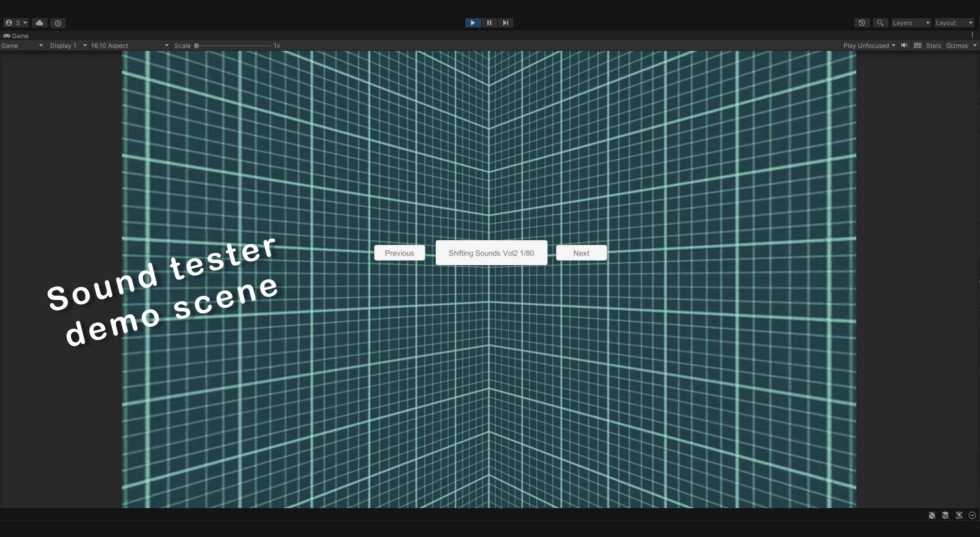Open the 16:10 Aspect dropdown
The image size is (980, 537).
click(129, 46)
